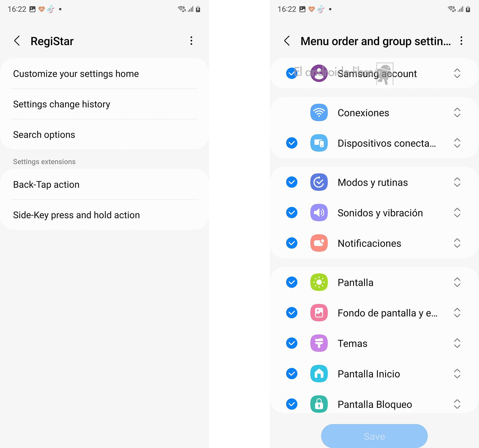Tap the Save button

[x=374, y=436]
